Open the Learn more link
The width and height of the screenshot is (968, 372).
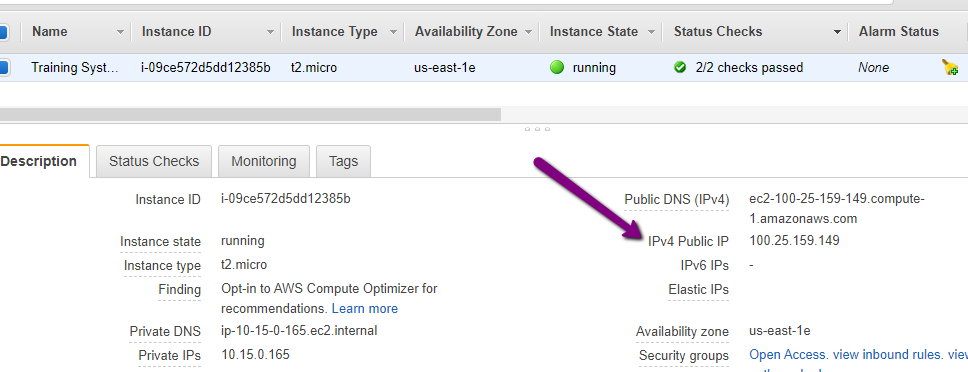click(x=365, y=308)
